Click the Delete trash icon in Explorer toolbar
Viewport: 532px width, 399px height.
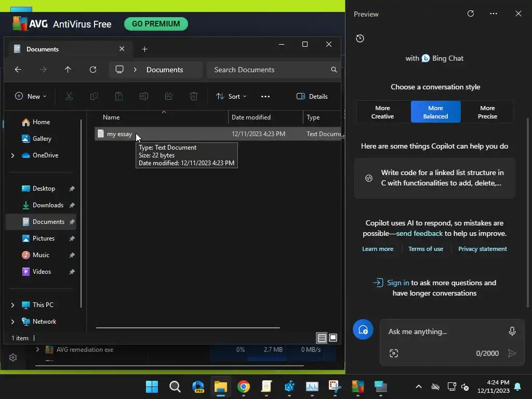coord(194,96)
